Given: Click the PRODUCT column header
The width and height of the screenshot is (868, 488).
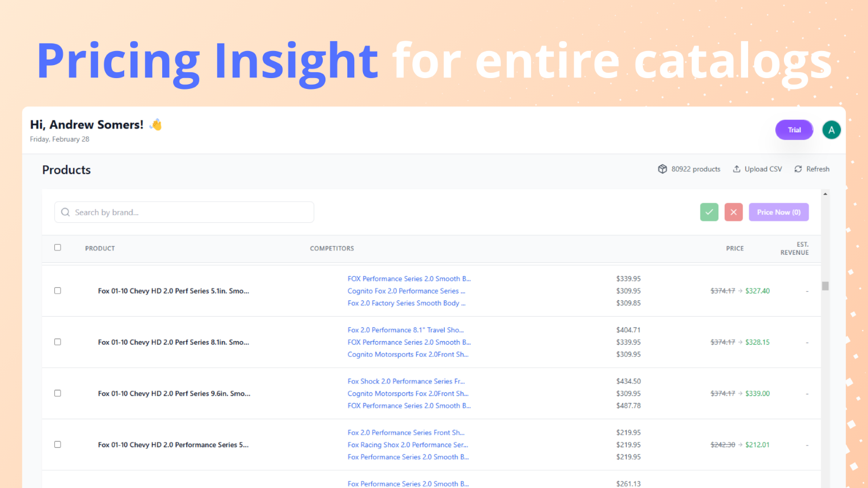Looking at the screenshot, I should 100,248.
